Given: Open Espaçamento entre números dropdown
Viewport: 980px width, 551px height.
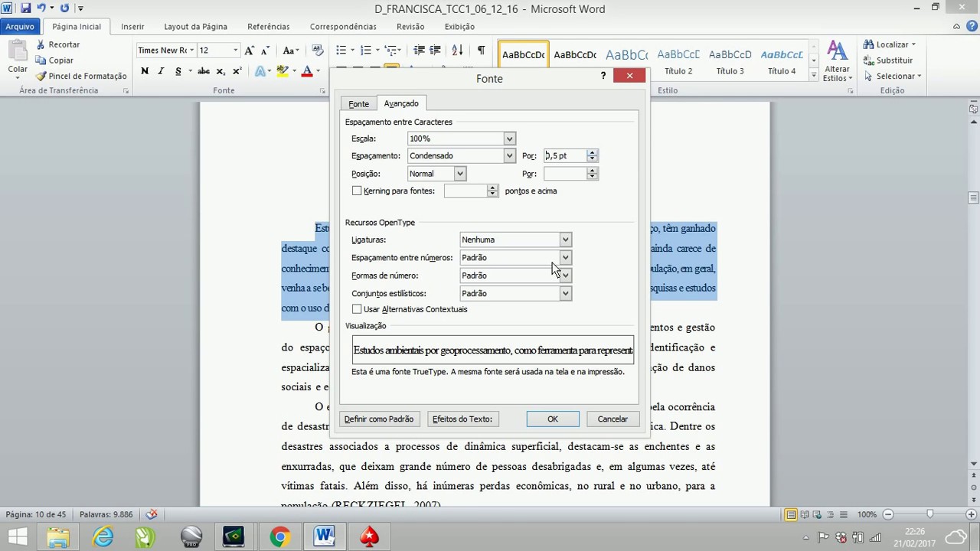Looking at the screenshot, I should click(565, 257).
